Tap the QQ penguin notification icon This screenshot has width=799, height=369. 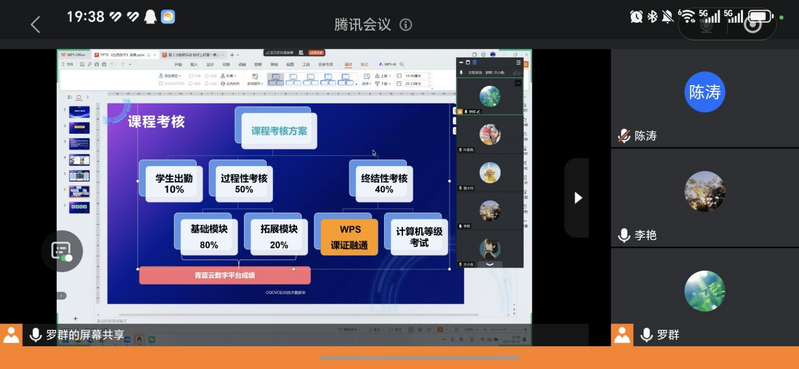pos(150,17)
